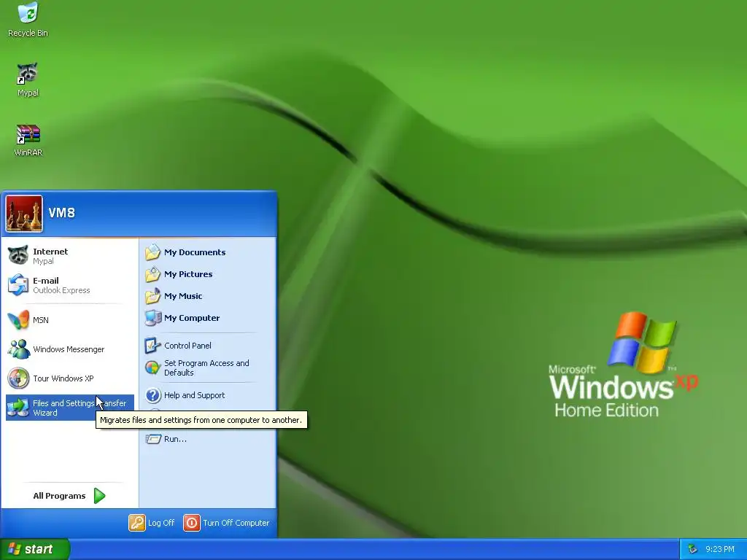Open E-mail Outlook Express entry
The width and height of the screenshot is (747, 560).
pyautogui.click(x=70, y=285)
